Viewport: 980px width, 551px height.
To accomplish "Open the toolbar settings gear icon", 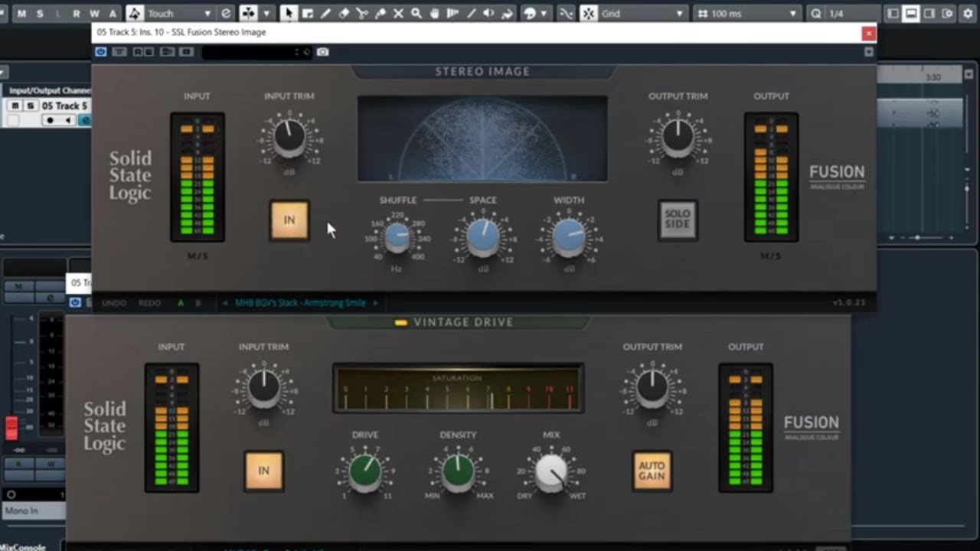I will point(968,13).
